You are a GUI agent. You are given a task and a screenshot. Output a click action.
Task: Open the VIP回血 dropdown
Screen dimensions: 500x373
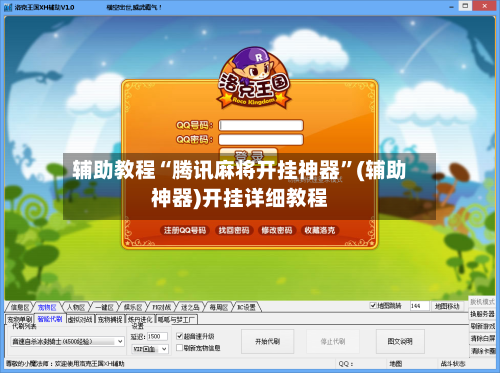(150, 349)
